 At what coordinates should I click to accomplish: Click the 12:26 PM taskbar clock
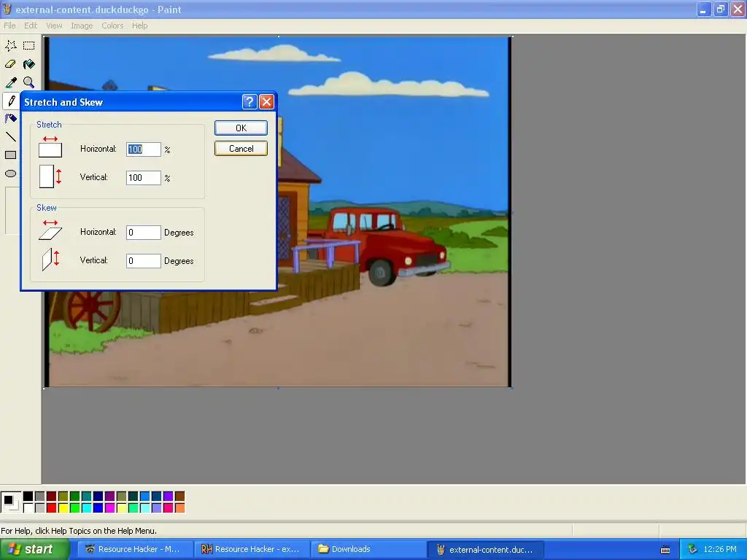720,550
